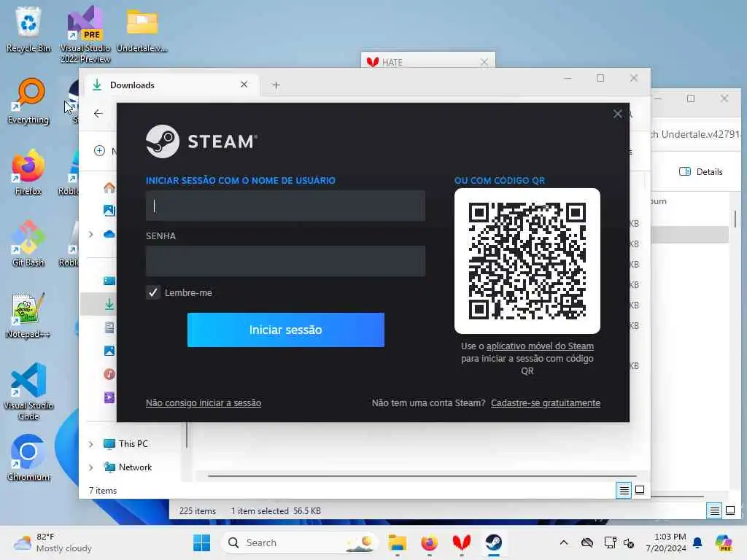Toggle the Lembre-me checkbox

coord(153,292)
